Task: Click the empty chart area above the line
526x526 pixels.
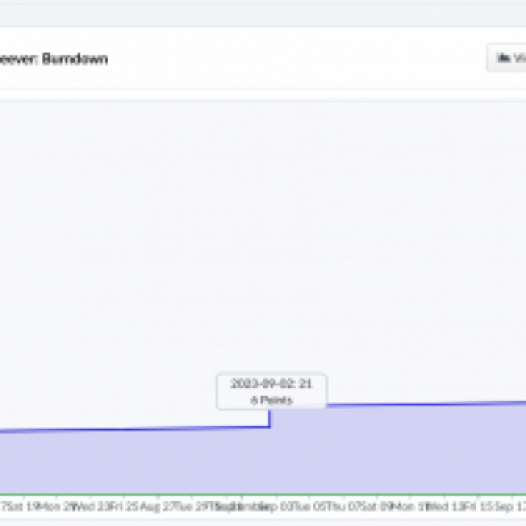Action: 263,235
